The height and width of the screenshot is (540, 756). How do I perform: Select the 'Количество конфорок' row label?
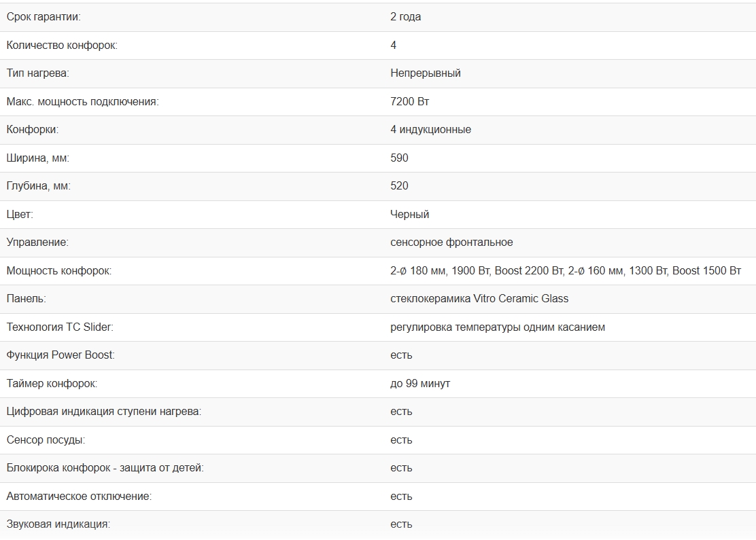click(x=62, y=46)
